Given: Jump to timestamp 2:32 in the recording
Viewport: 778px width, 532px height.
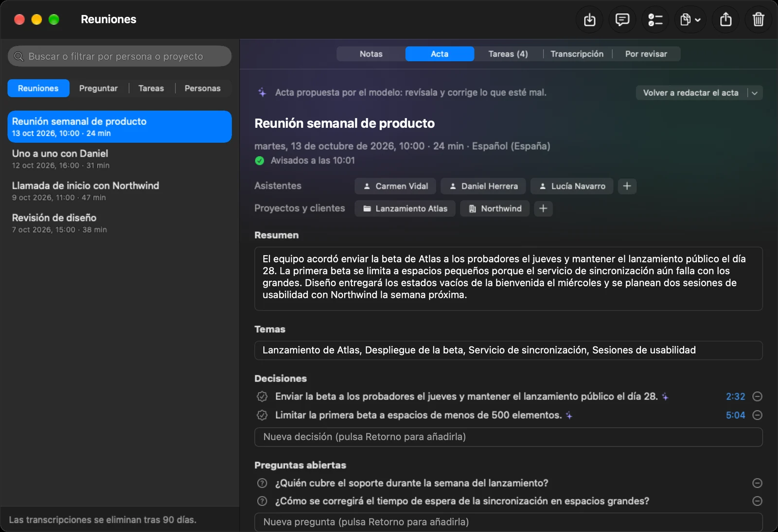Looking at the screenshot, I should (735, 396).
